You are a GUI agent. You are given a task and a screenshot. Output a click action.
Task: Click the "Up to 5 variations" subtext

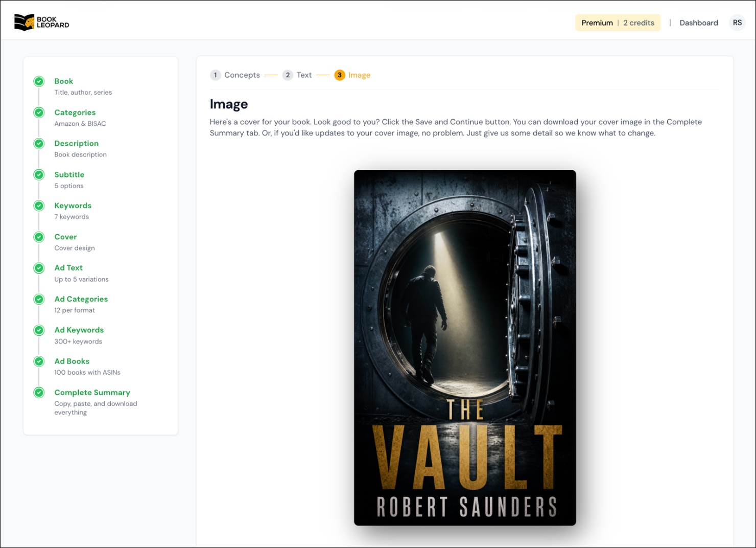click(x=82, y=279)
